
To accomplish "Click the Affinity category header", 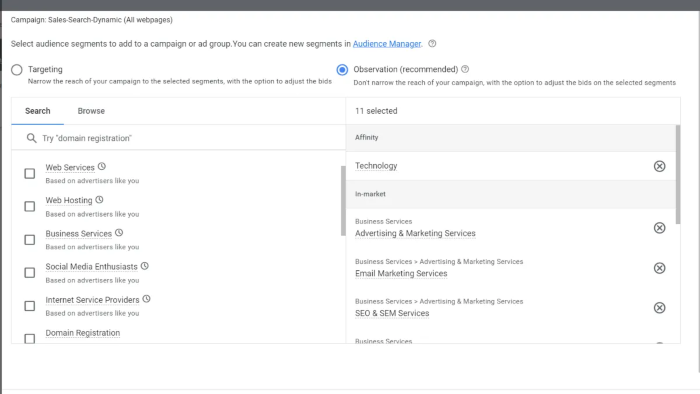I will coord(367,137).
